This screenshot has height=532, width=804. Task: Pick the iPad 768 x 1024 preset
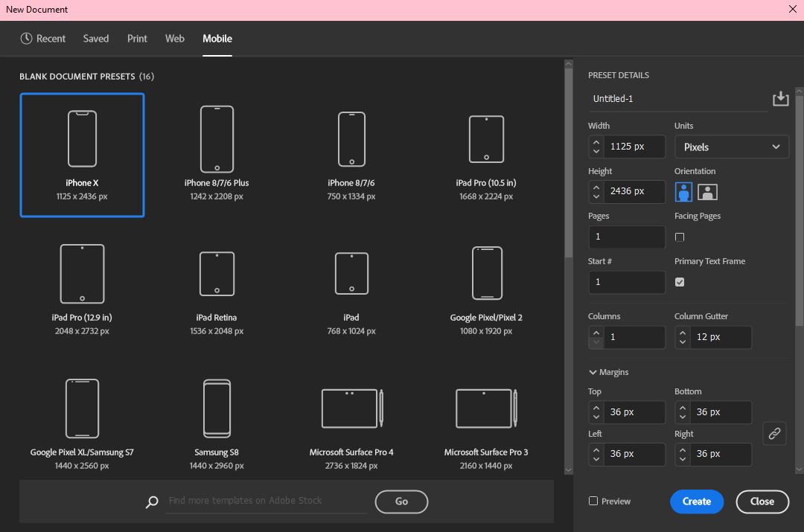(351, 289)
